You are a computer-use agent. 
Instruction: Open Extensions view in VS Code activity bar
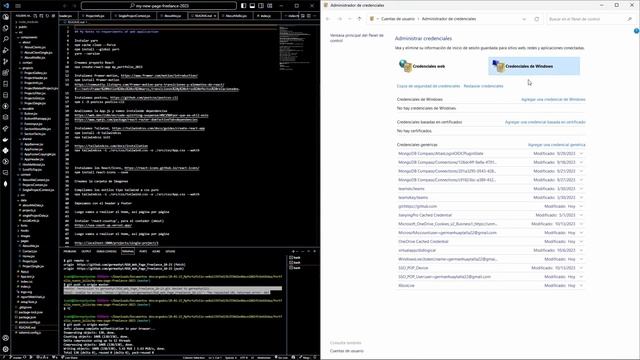click(x=6, y=73)
